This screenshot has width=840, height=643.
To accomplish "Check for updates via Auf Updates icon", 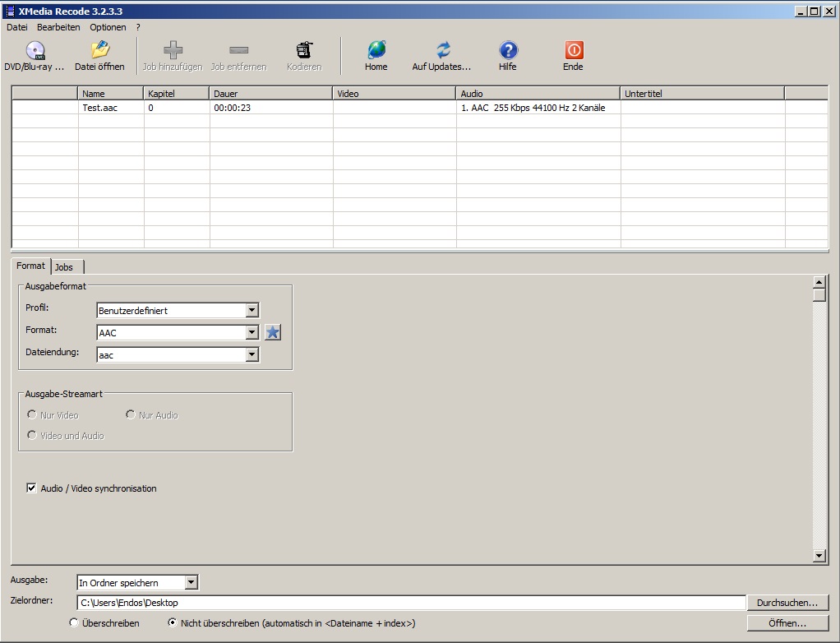I will (443, 50).
